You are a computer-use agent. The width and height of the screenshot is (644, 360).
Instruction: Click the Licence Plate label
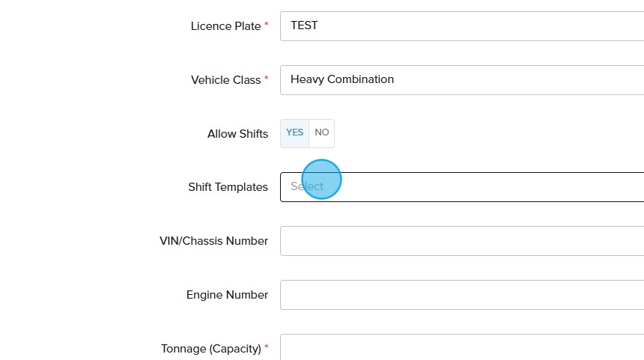tap(225, 26)
